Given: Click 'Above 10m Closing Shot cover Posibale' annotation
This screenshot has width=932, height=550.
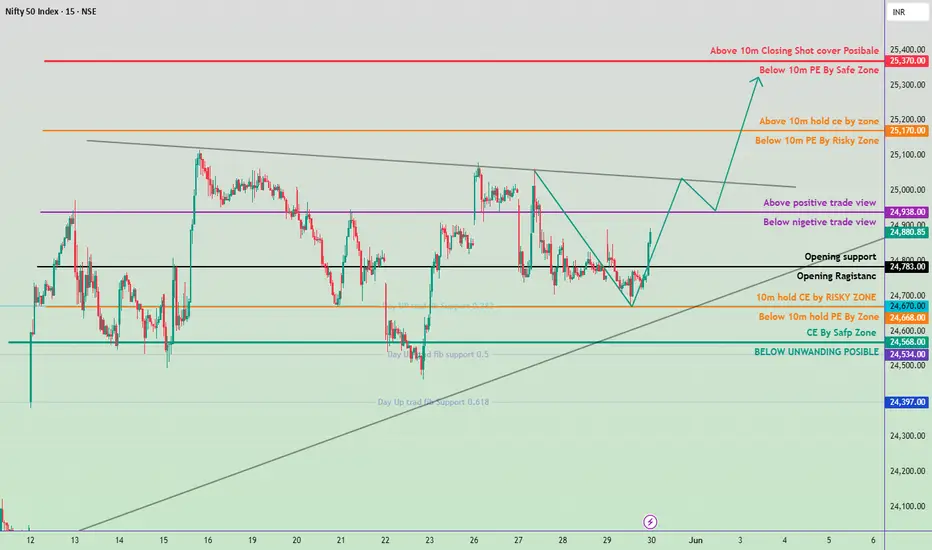Looking at the screenshot, I should (794, 51).
